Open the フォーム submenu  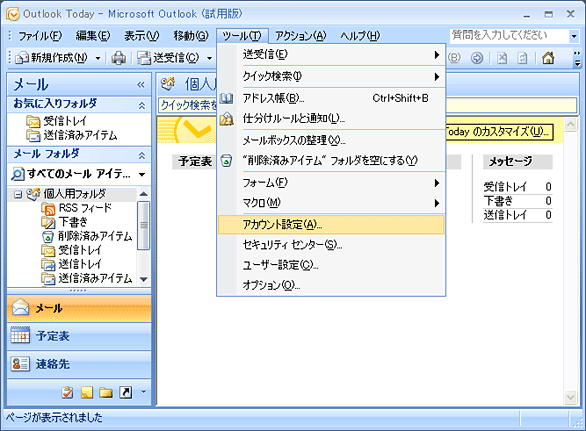331,183
